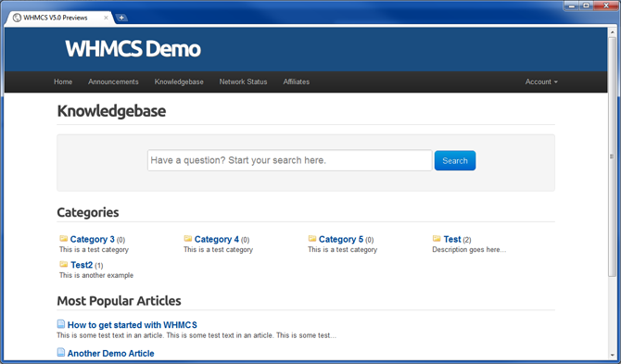Open the Network Status page

[x=243, y=82]
